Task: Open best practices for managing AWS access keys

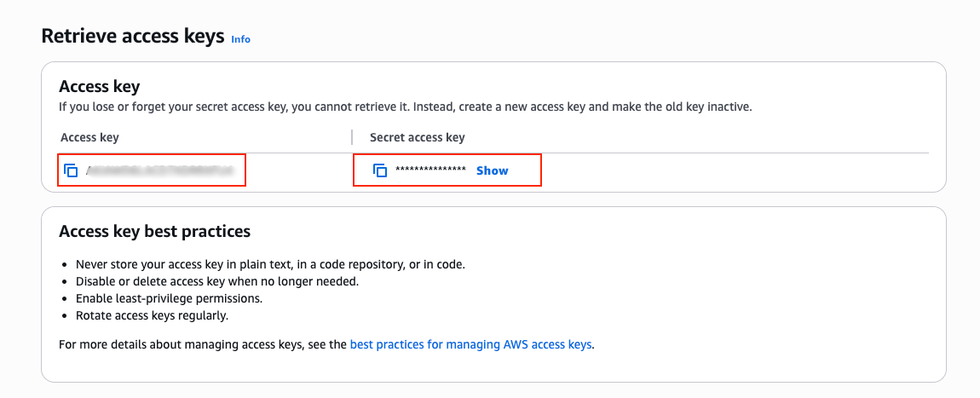Action: coord(471,345)
